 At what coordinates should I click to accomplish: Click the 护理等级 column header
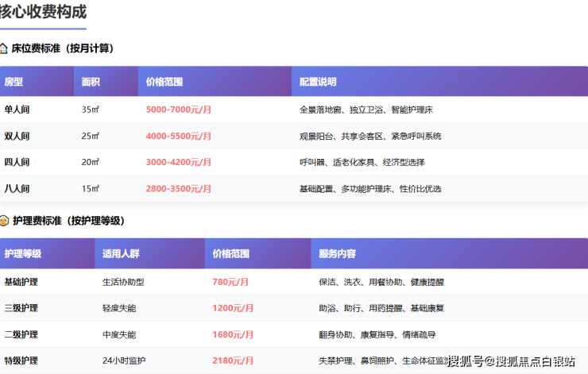[x=22, y=254]
